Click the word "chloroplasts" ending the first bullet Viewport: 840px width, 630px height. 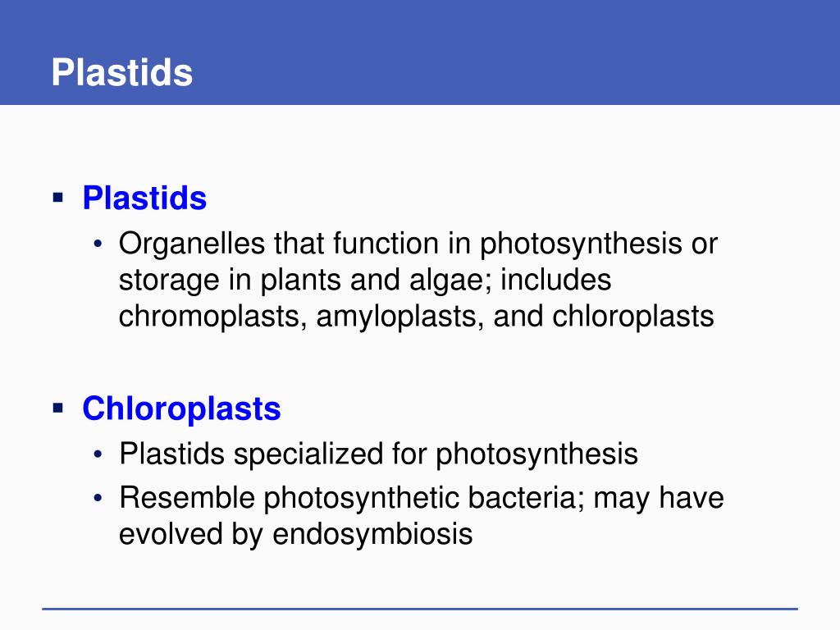(633, 316)
